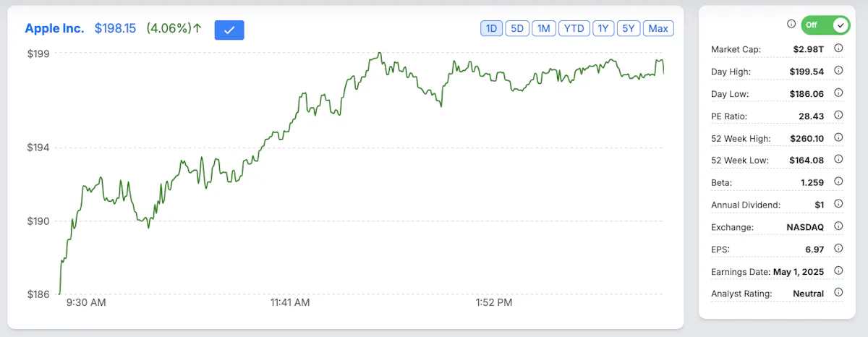Click the May 1, 2025 earnings date
The width and height of the screenshot is (868, 337).
pos(797,271)
